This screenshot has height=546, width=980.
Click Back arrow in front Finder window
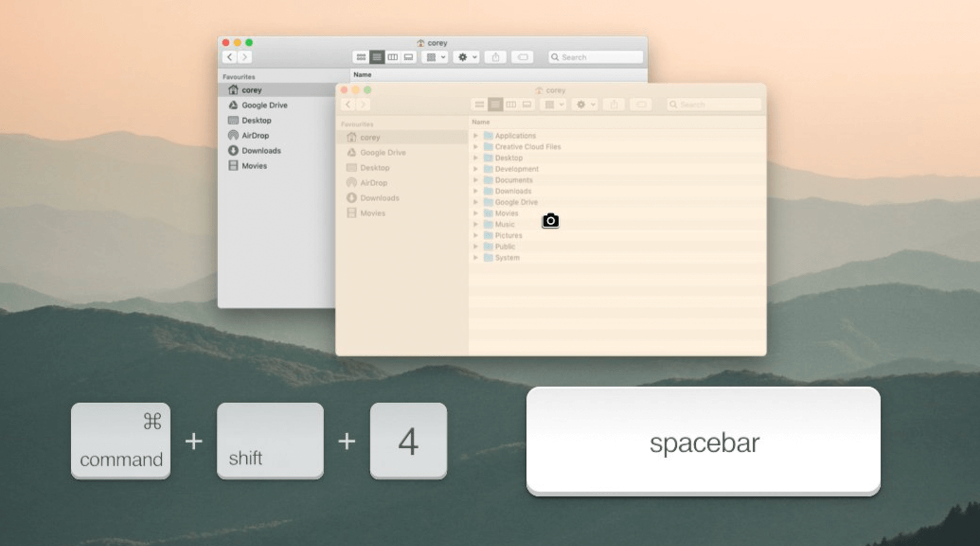click(x=348, y=105)
